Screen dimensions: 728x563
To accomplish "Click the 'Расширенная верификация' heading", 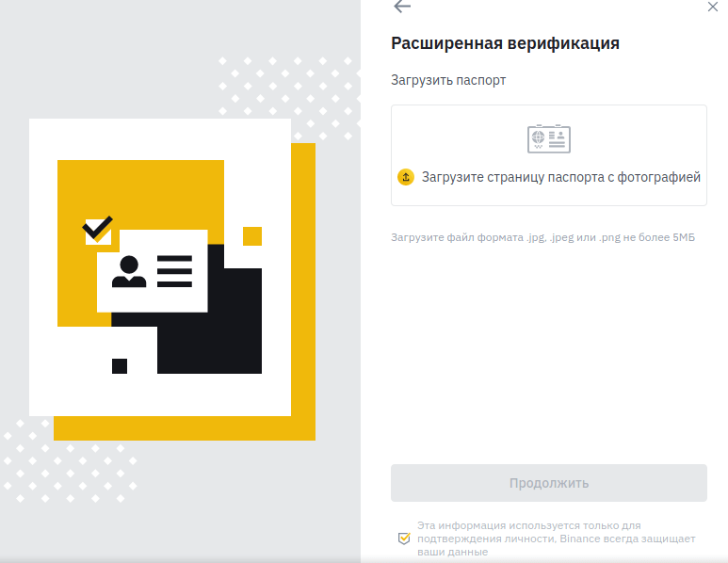I will [x=505, y=43].
